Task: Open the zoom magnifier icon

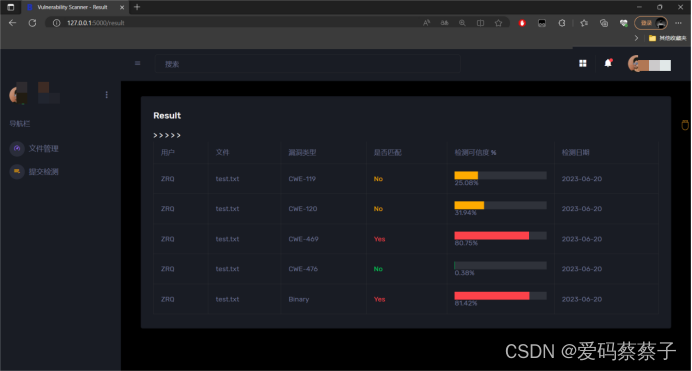Action: click(462, 23)
